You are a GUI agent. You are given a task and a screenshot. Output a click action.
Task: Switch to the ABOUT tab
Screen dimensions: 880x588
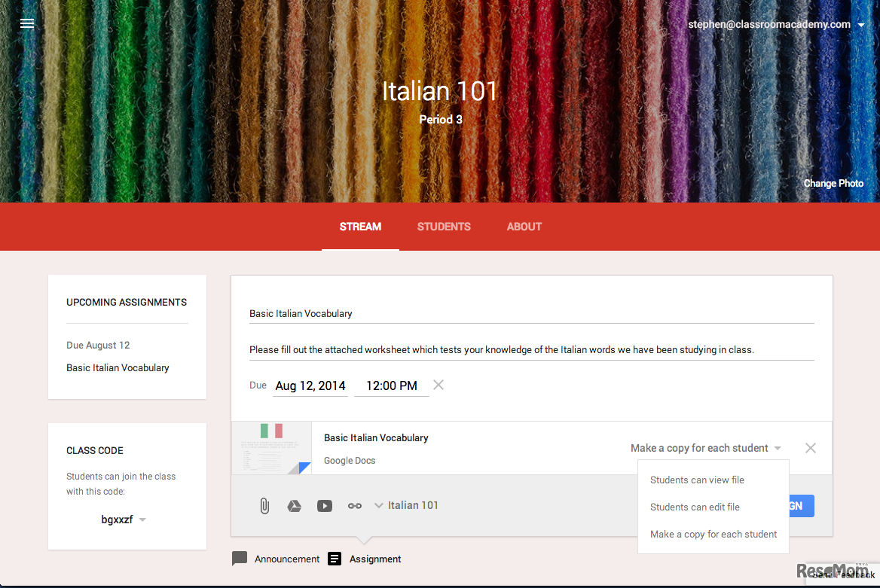pyautogui.click(x=524, y=227)
